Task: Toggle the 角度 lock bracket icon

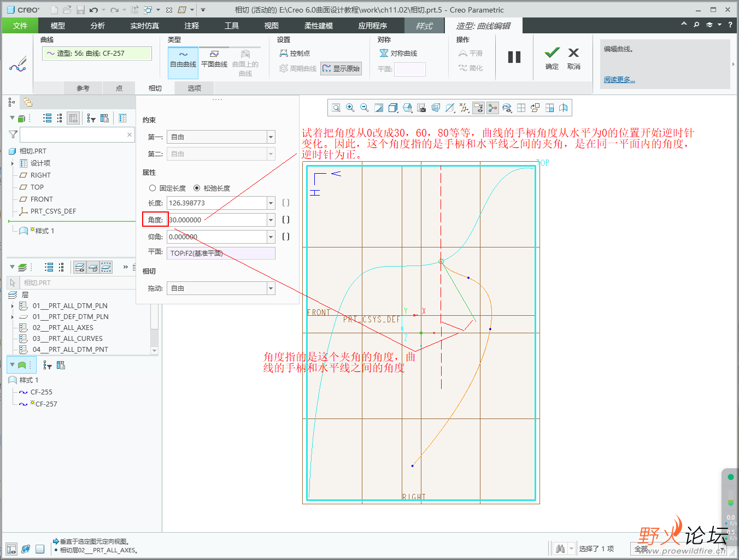Action: (285, 220)
